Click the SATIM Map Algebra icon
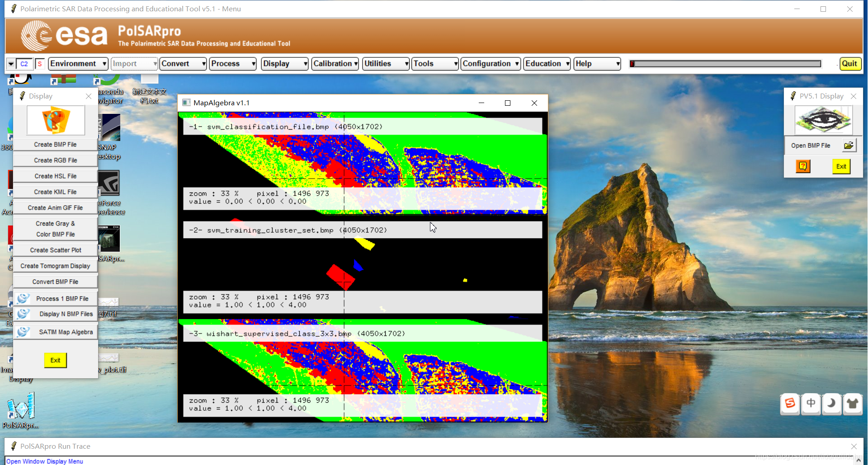Viewport: 868px width, 465px height. [x=23, y=332]
